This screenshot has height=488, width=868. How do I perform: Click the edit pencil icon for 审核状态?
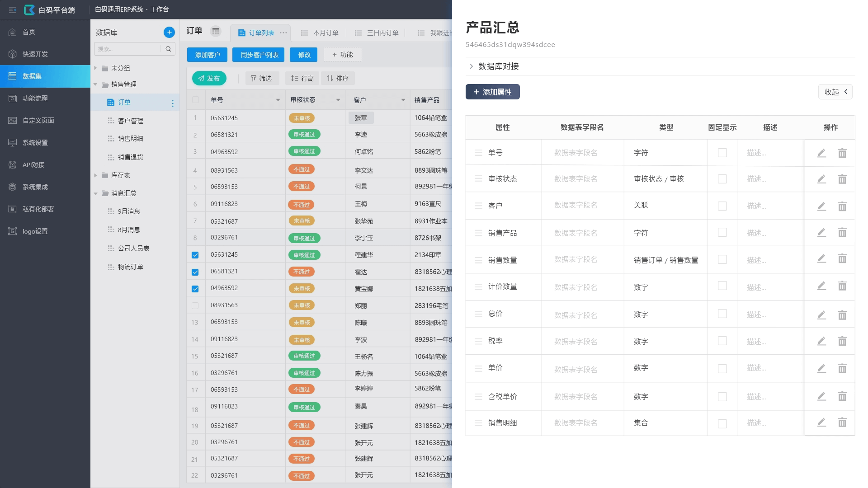(821, 179)
